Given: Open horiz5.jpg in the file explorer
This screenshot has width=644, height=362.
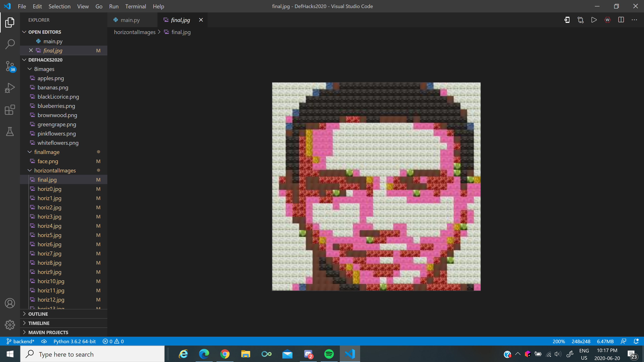Looking at the screenshot, I should pyautogui.click(x=49, y=235).
